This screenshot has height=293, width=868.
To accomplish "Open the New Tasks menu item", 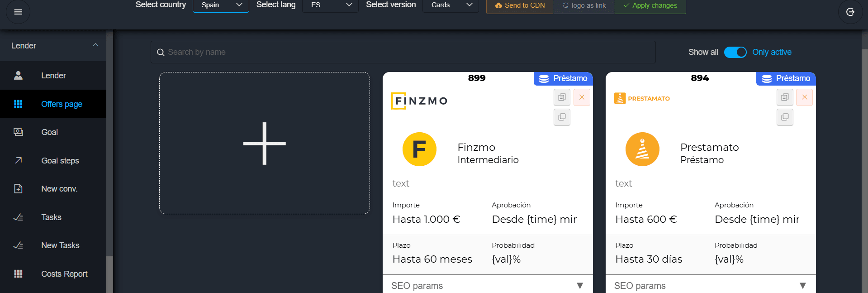I will (53, 245).
